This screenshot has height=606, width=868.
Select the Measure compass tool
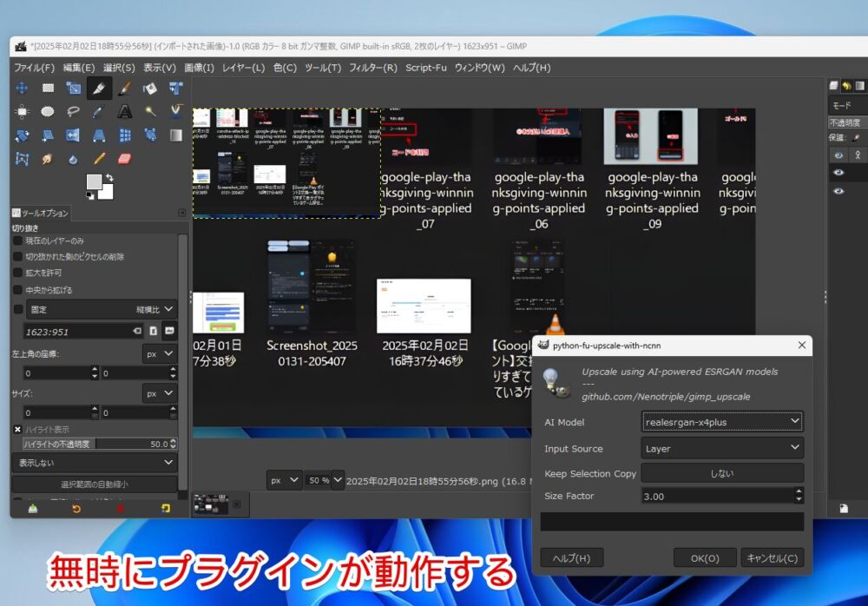coord(176,112)
